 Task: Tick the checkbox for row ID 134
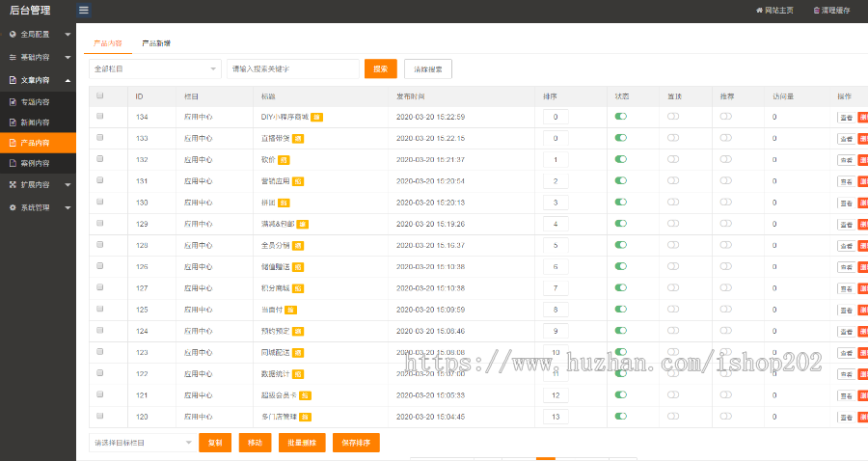click(x=100, y=117)
